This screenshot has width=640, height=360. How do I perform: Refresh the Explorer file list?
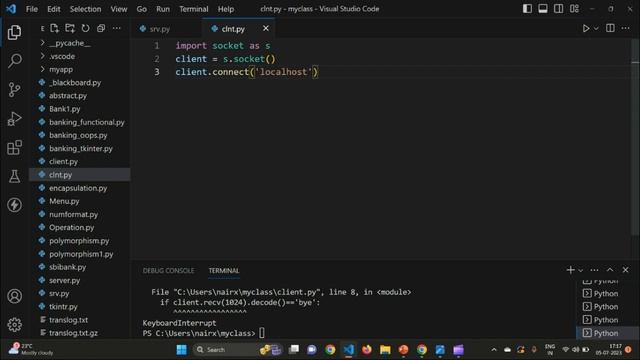click(x=85, y=28)
